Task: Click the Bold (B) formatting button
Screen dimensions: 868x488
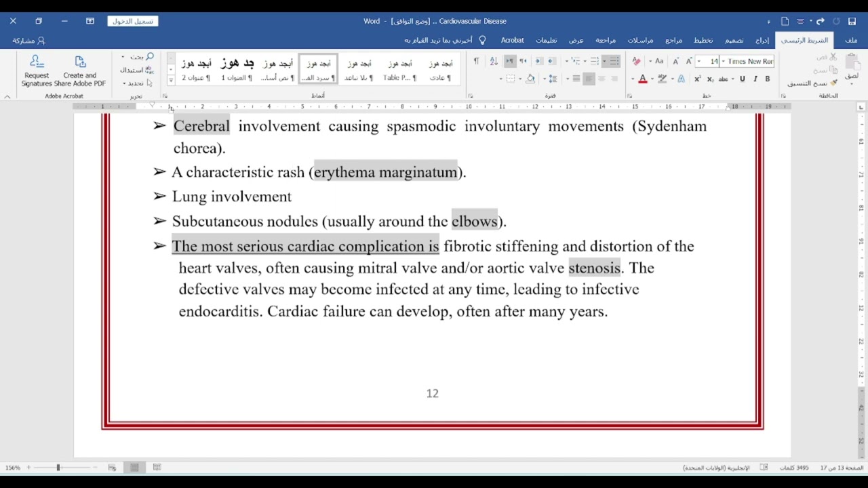Action: (767, 79)
